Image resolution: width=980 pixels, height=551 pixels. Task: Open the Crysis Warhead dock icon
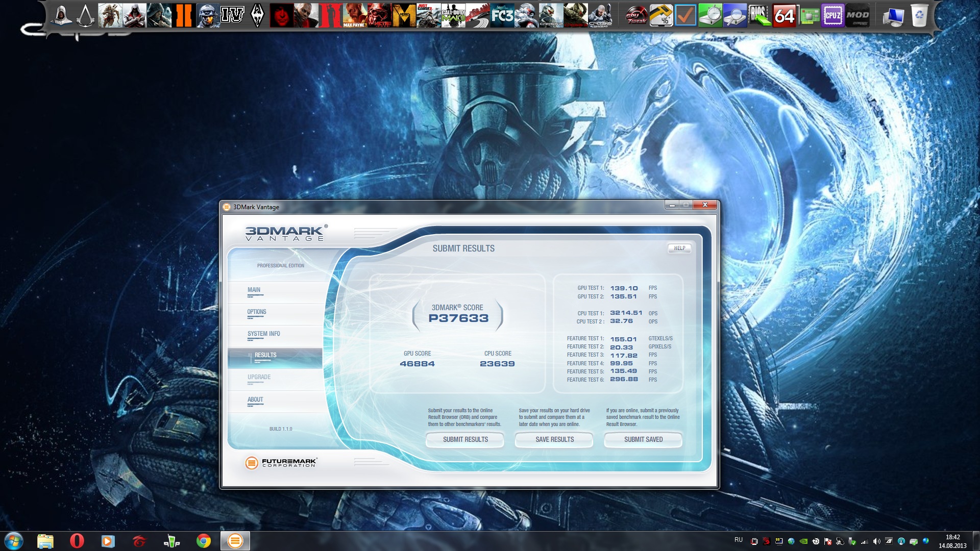(x=600, y=15)
